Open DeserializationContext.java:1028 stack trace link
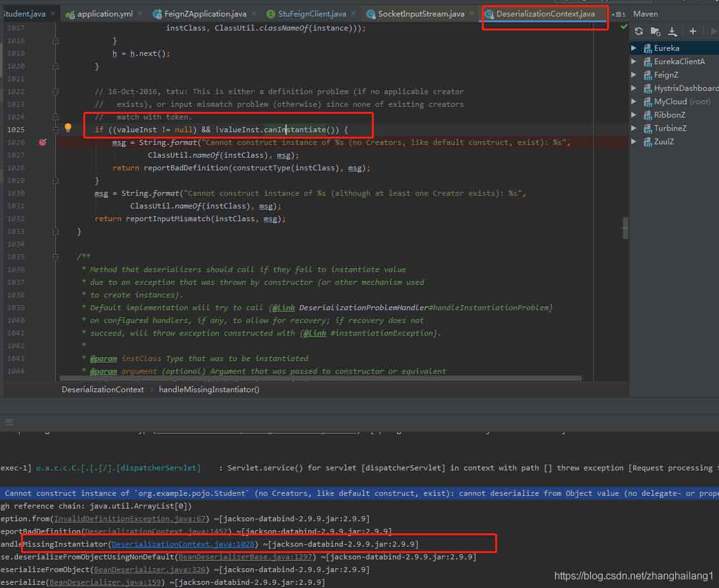719x588 pixels. click(x=183, y=544)
